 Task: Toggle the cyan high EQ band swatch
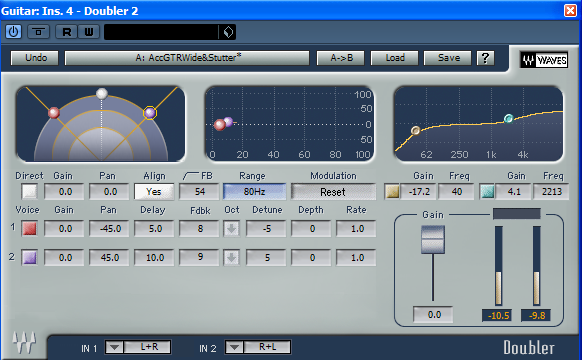tap(487, 192)
